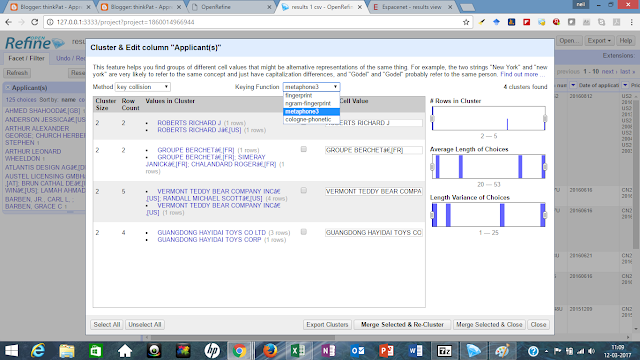Click Merge Selected & Re-Cluster
This screenshot has height=360, width=640.
click(x=402, y=324)
